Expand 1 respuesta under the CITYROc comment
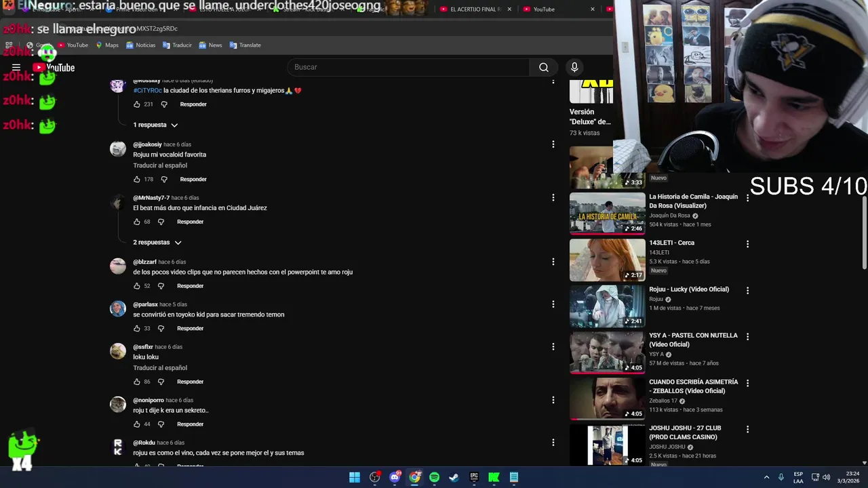This screenshot has width=868, height=488. 155,125
